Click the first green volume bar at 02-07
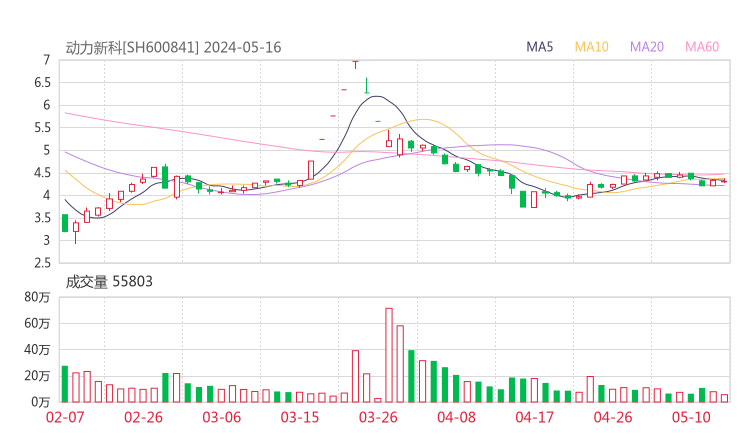 pos(65,384)
